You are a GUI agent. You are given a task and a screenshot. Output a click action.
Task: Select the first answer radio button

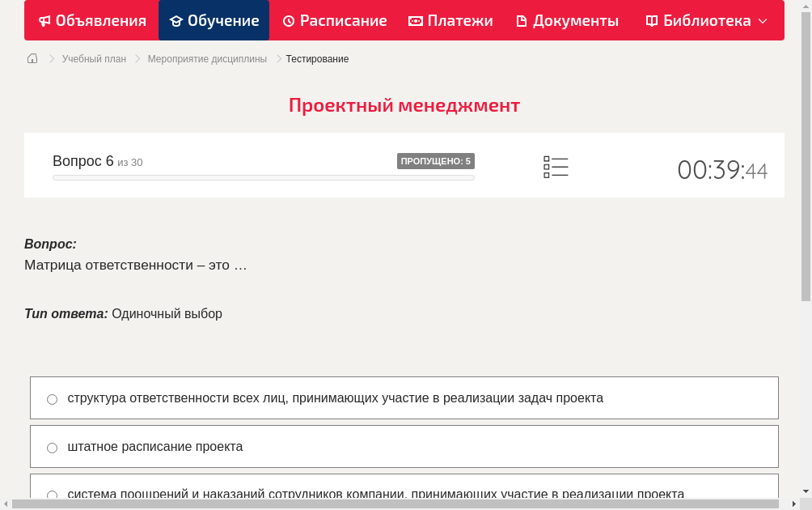pyautogui.click(x=52, y=398)
